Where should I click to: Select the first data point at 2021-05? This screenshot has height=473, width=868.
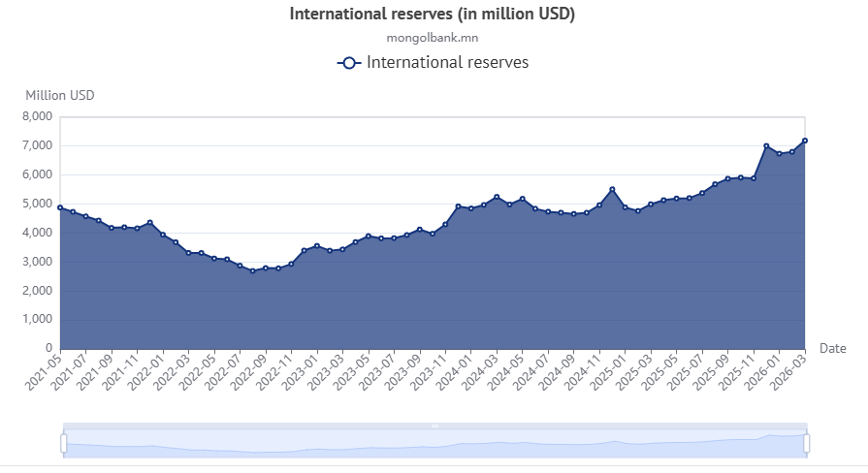tap(60, 207)
